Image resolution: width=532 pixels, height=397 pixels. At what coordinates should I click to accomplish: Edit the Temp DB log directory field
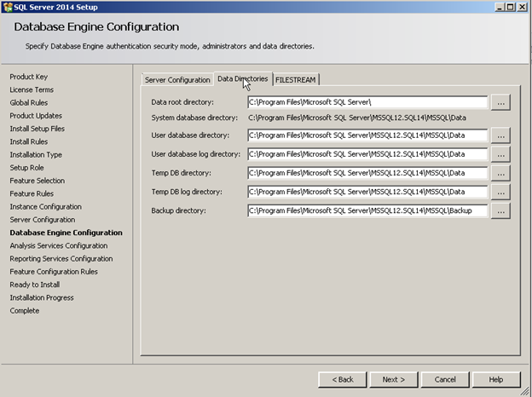pyautogui.click(x=367, y=192)
